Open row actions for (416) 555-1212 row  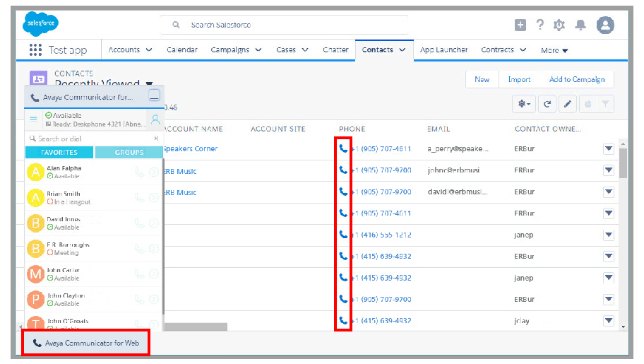tap(609, 235)
